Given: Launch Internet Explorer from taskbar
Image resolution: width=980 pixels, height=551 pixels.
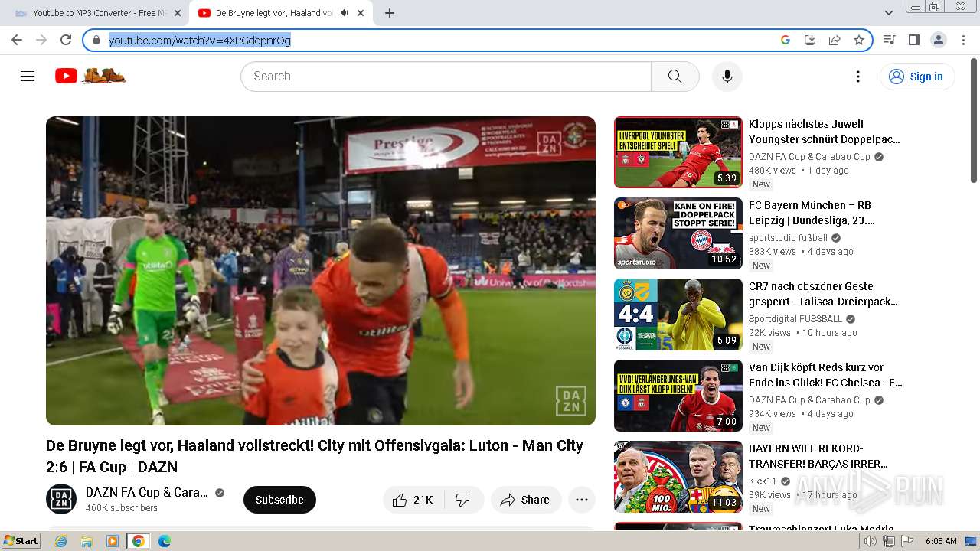Looking at the screenshot, I should pos(60,541).
